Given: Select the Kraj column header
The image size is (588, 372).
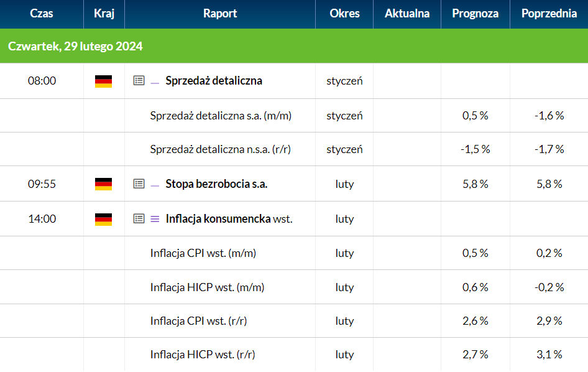Looking at the screenshot, I should (104, 14).
